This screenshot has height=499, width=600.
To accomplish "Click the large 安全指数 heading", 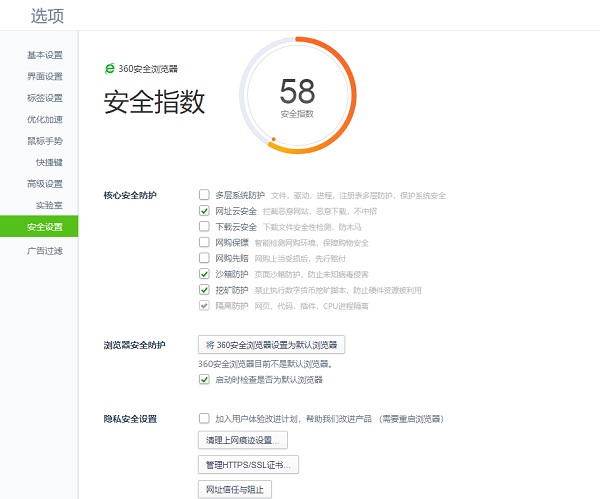I will 154,102.
